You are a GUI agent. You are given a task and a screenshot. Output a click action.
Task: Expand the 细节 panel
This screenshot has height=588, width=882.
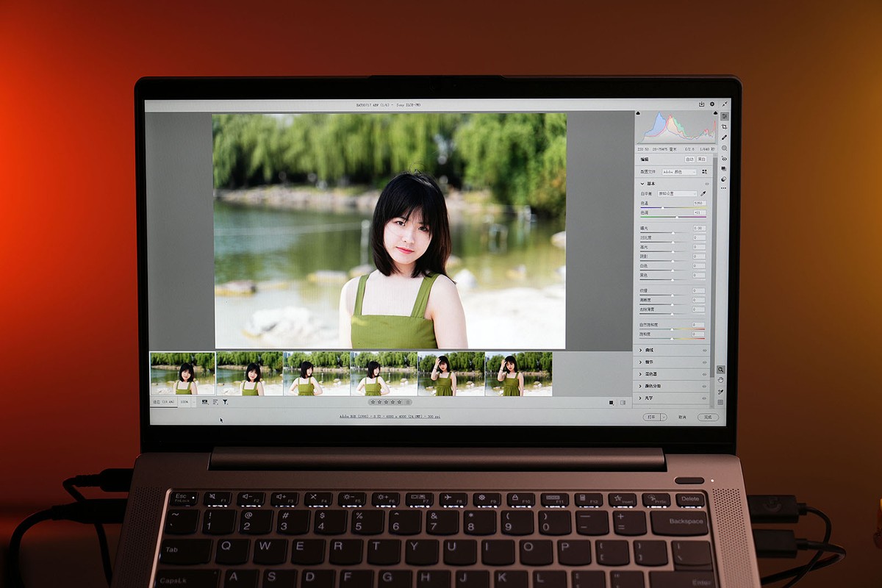(x=640, y=362)
